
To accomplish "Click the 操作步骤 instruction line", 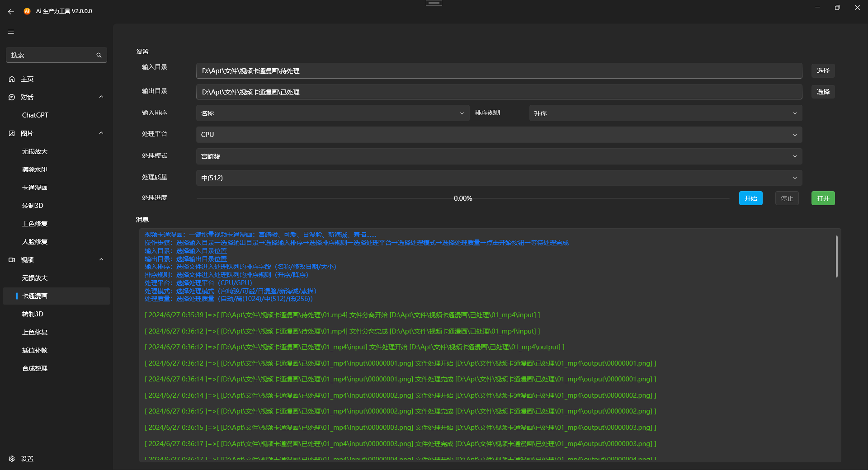I will click(357, 243).
